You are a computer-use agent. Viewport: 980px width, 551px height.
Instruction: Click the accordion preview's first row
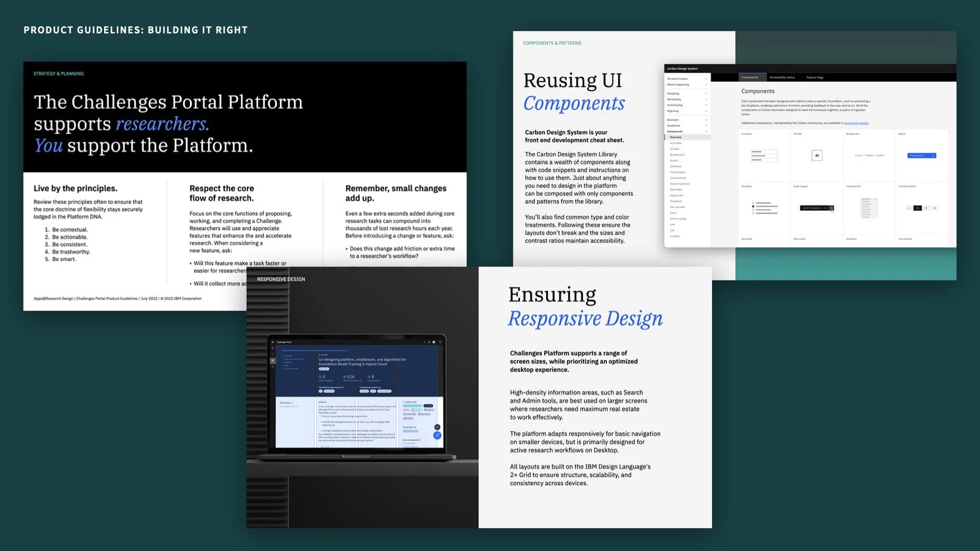point(764,152)
